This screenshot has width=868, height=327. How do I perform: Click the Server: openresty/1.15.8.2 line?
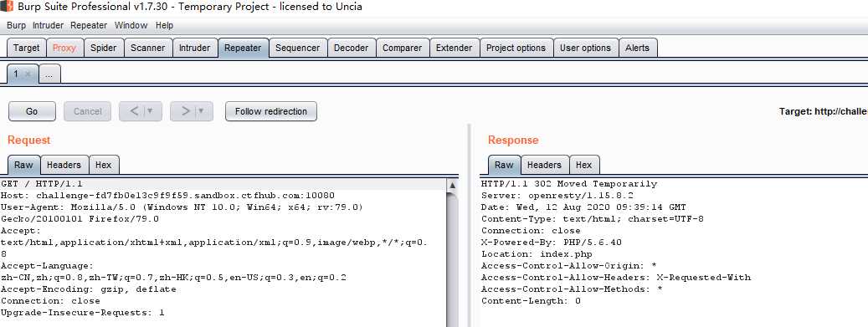557,196
